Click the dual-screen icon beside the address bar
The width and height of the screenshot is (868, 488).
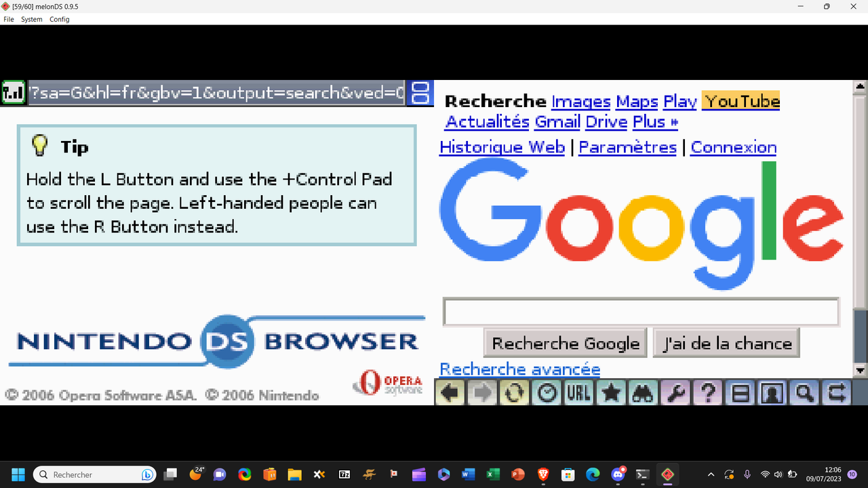[420, 93]
